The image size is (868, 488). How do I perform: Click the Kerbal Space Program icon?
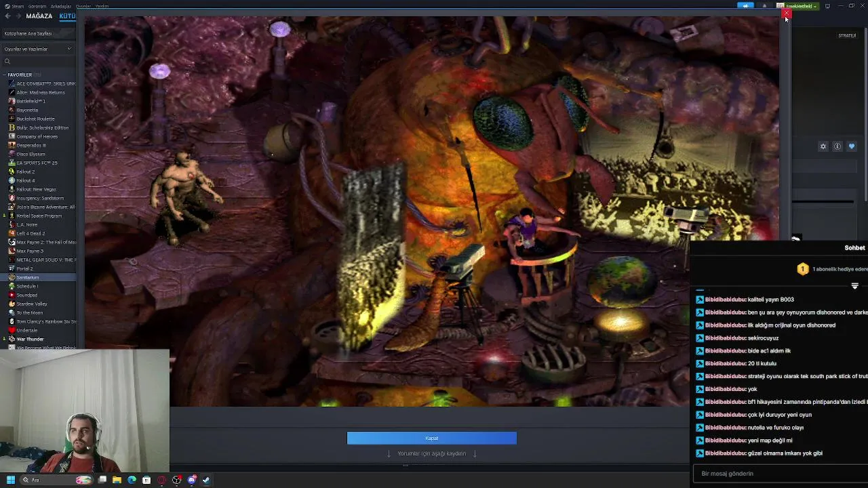(x=12, y=216)
